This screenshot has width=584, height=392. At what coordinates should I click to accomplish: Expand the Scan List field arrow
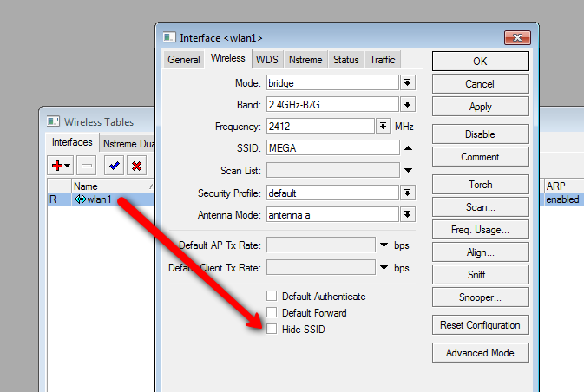click(408, 170)
